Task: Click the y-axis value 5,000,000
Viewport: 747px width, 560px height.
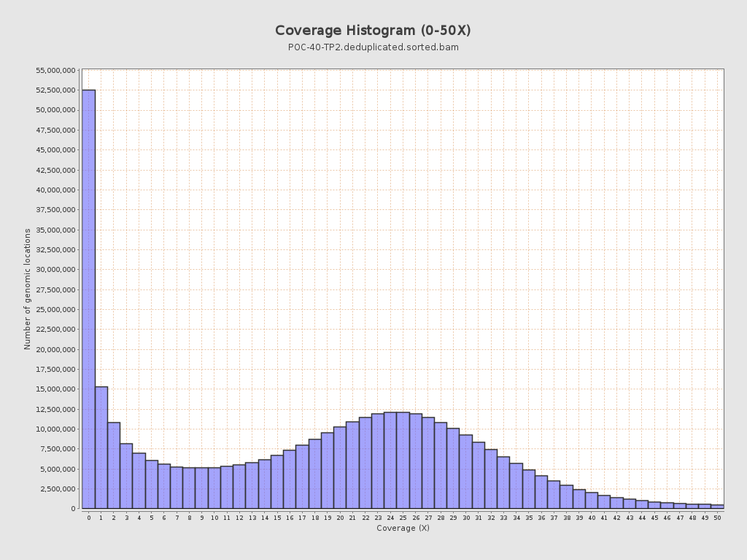Action: [x=58, y=469]
